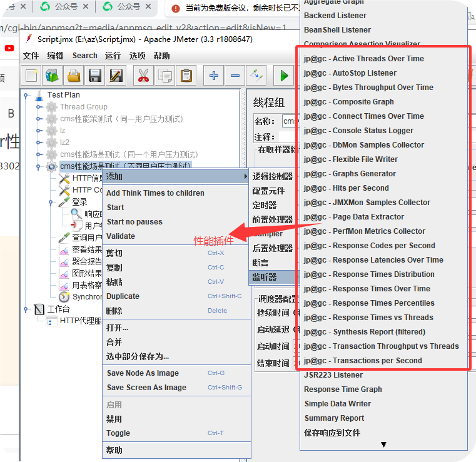Viewport: 476px width, 462px height.
Task: Open the 编辑 menu
Action: click(55, 56)
